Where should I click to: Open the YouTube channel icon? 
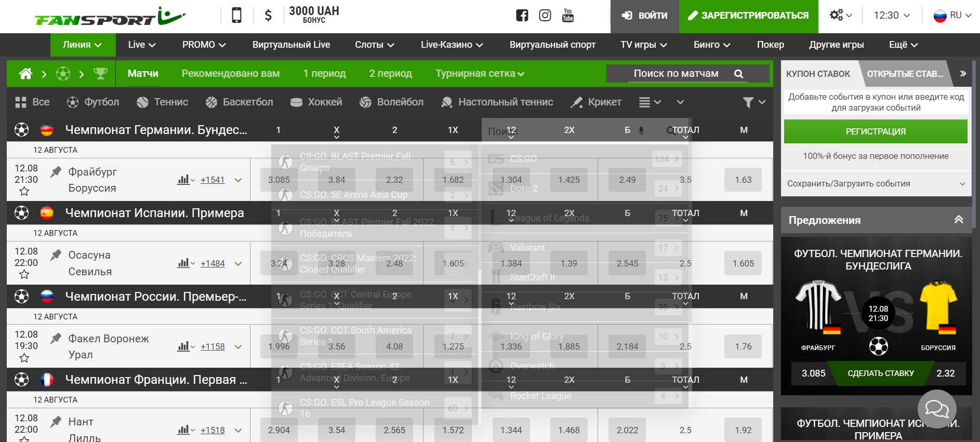567,16
